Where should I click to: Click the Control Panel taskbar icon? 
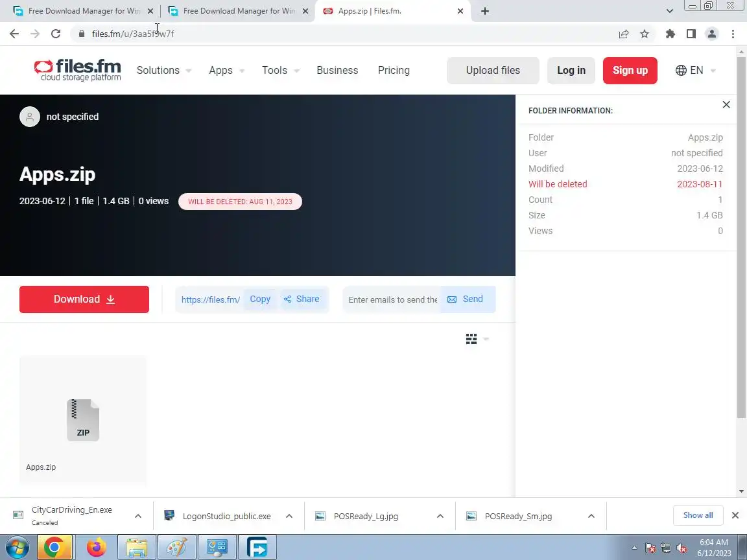point(217,548)
